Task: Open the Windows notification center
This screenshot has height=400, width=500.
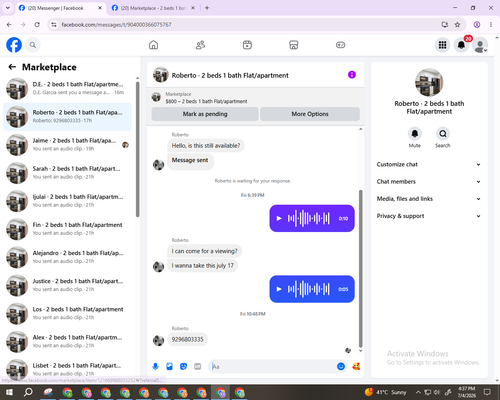Action: (487, 392)
